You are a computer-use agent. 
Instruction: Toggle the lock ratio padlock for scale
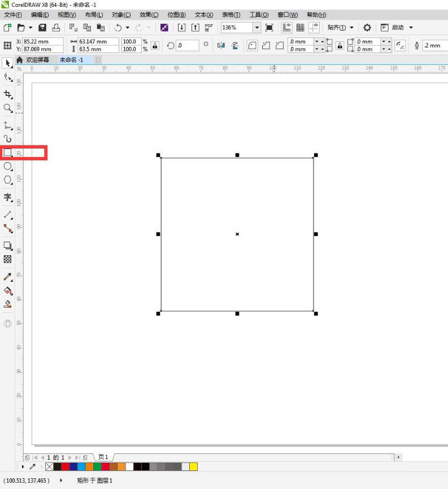[x=155, y=46]
